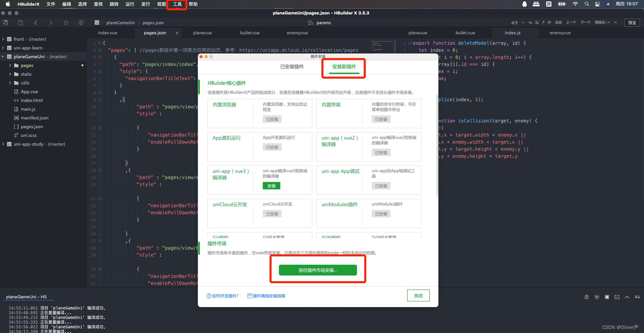Click the 前往插件市场安装 button
The image size is (644, 333).
click(318, 270)
